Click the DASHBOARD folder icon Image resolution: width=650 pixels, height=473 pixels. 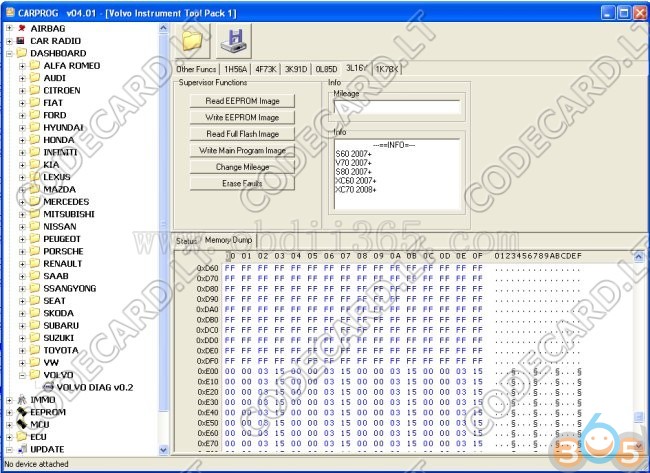22,53
